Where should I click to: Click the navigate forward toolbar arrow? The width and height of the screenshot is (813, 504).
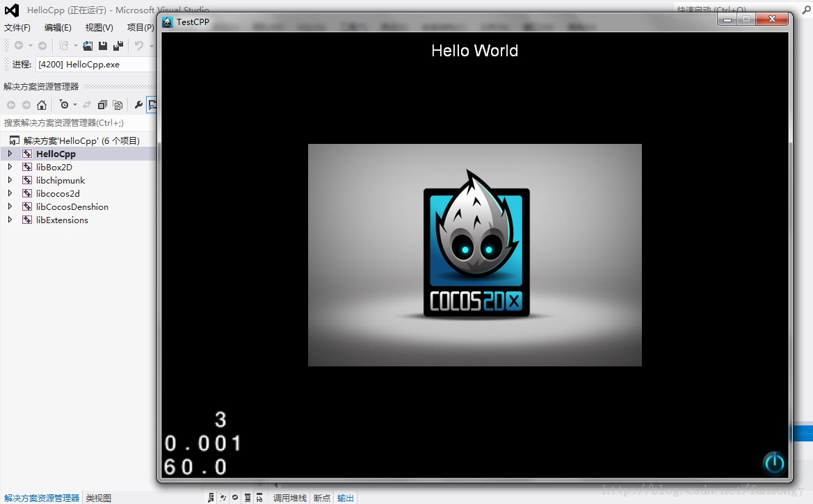coord(42,46)
